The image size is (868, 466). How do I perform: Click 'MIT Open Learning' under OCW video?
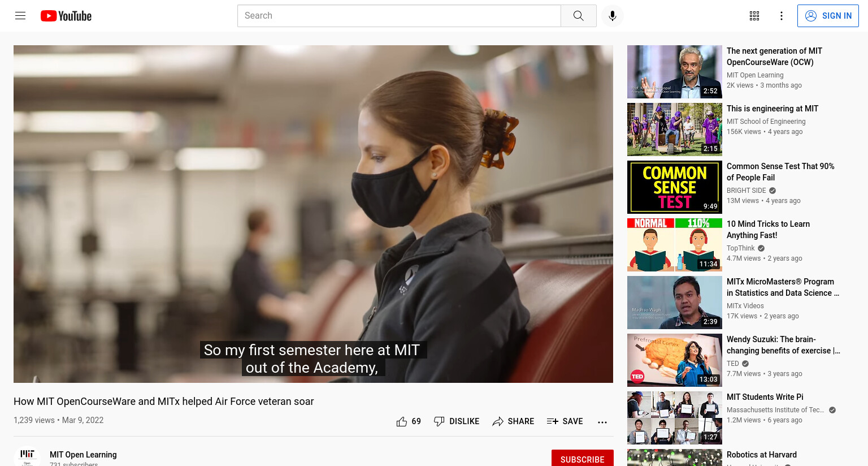point(755,75)
